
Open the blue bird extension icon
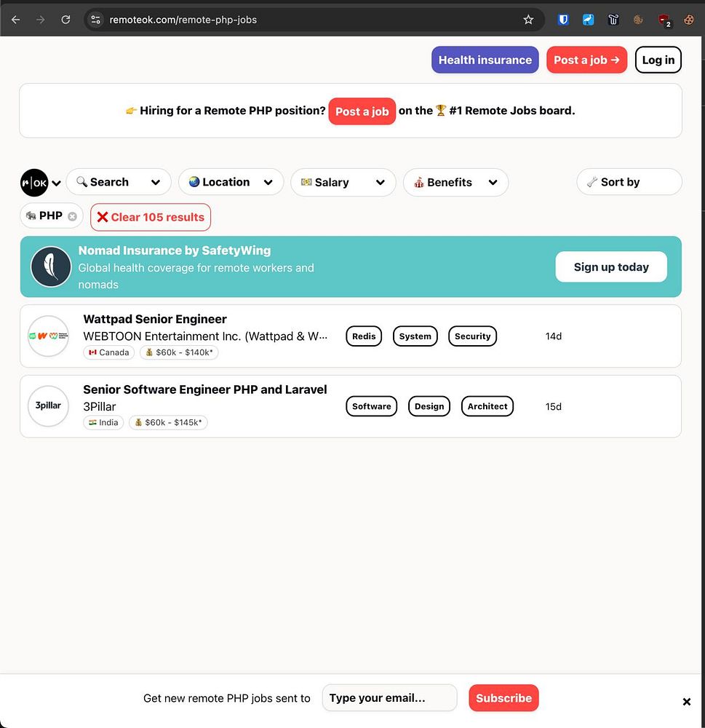pos(588,20)
